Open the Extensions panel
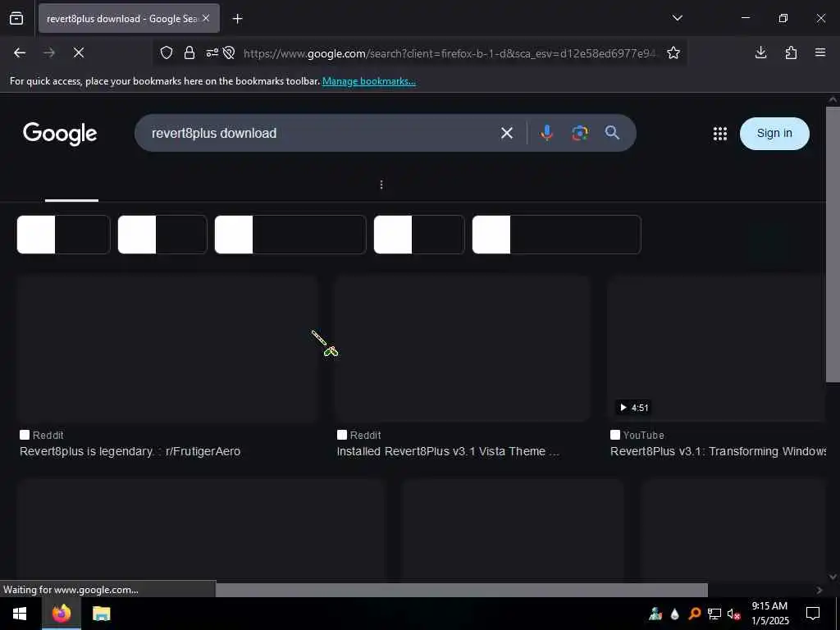Screen dimensions: 840x630 (791, 52)
